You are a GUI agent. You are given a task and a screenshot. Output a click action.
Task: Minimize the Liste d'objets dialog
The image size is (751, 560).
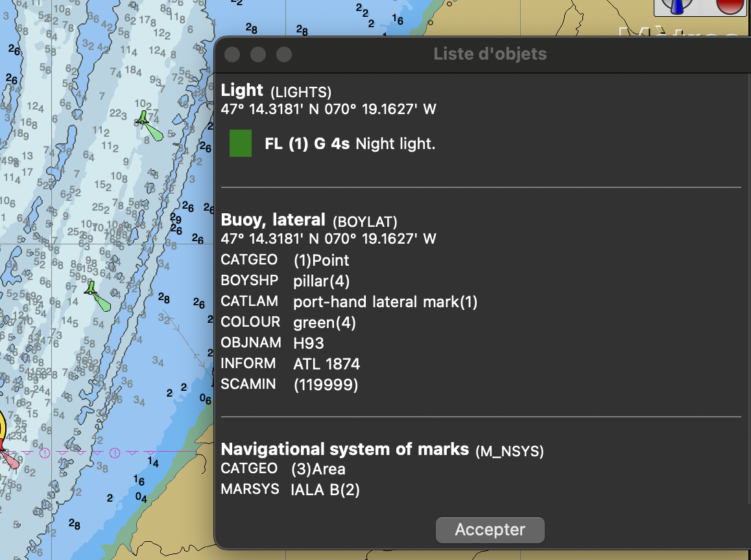258,54
